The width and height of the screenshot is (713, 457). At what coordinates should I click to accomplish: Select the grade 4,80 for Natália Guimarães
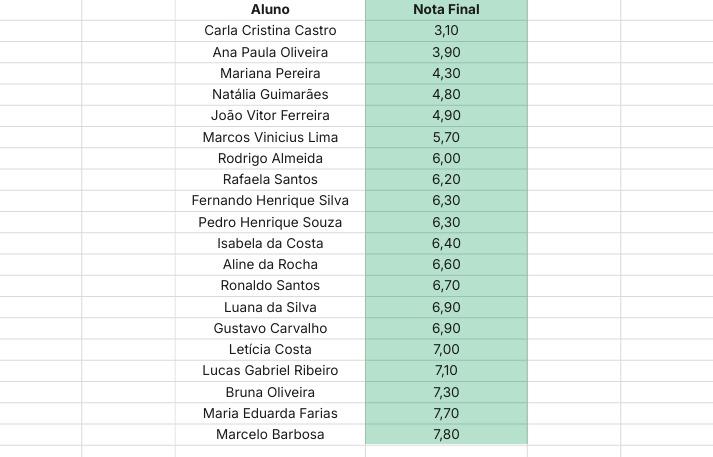click(446, 95)
